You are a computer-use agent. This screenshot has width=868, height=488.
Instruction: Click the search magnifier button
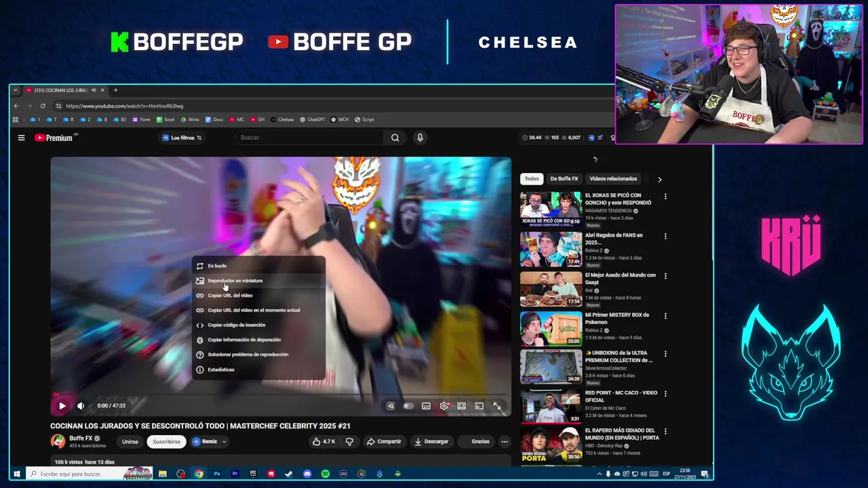[x=395, y=138]
